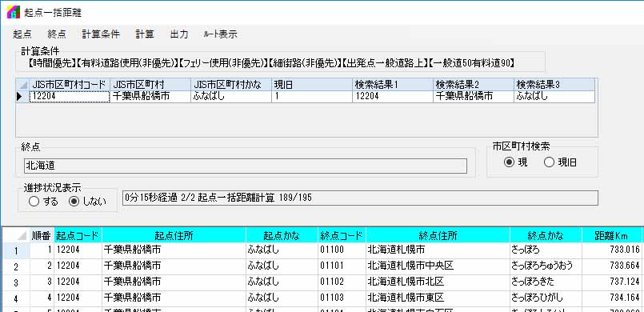Click the さっぽろひがし kana cell
The image size is (644, 312).
pos(546,298)
